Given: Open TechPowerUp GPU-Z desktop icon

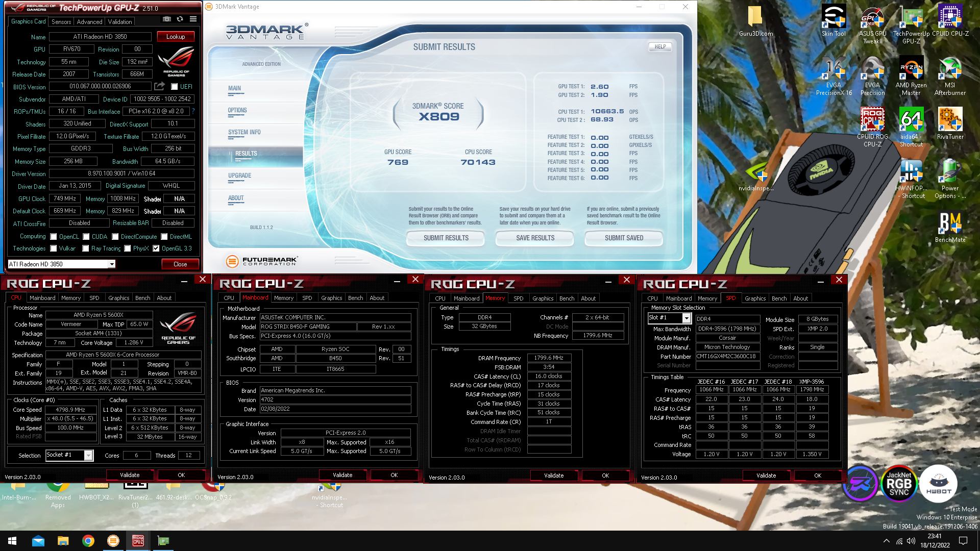Looking at the screenshot, I should pos(911,25).
